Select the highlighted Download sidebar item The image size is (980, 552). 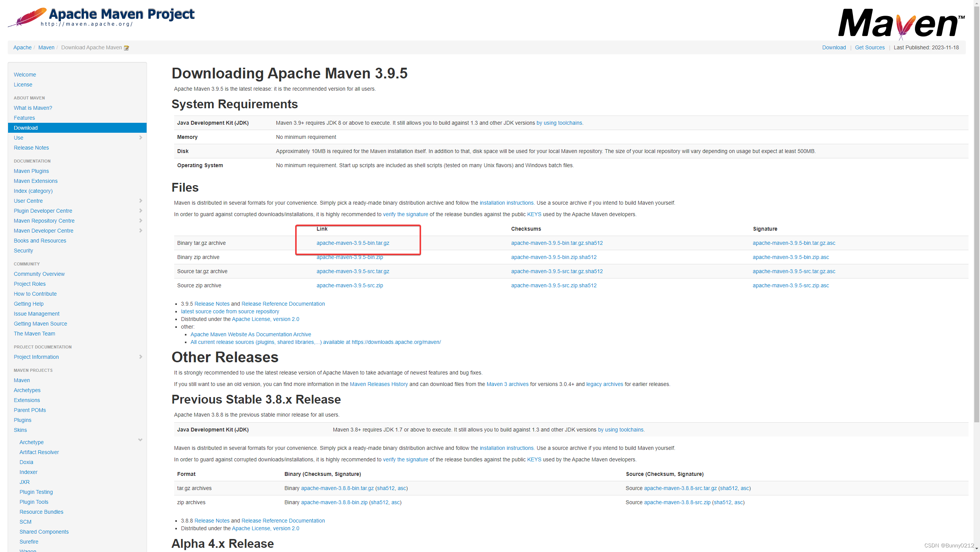click(x=77, y=128)
